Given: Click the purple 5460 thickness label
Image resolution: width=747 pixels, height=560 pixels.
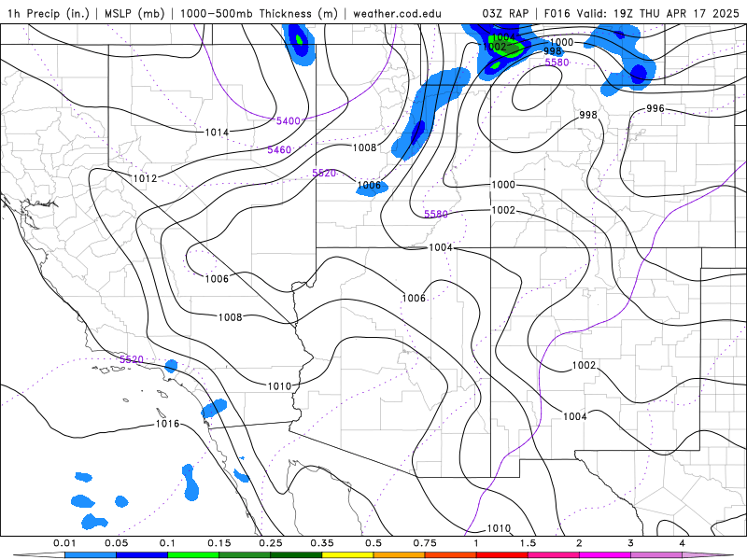Looking at the screenshot, I should (279, 150).
